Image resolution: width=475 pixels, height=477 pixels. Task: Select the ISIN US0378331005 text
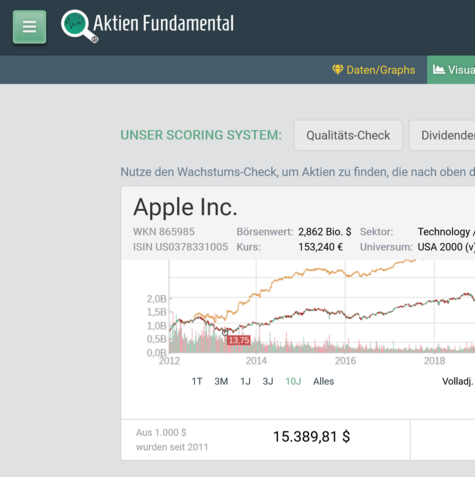click(180, 247)
